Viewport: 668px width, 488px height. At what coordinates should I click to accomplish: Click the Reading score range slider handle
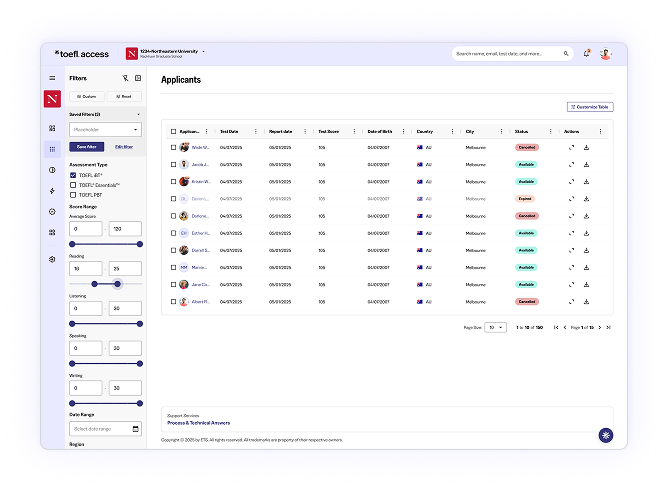tap(118, 284)
